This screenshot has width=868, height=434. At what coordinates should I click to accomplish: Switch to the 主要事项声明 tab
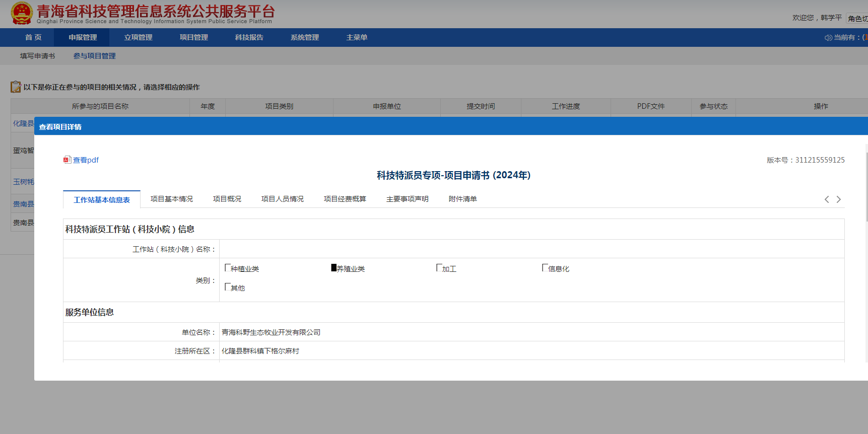tap(408, 199)
